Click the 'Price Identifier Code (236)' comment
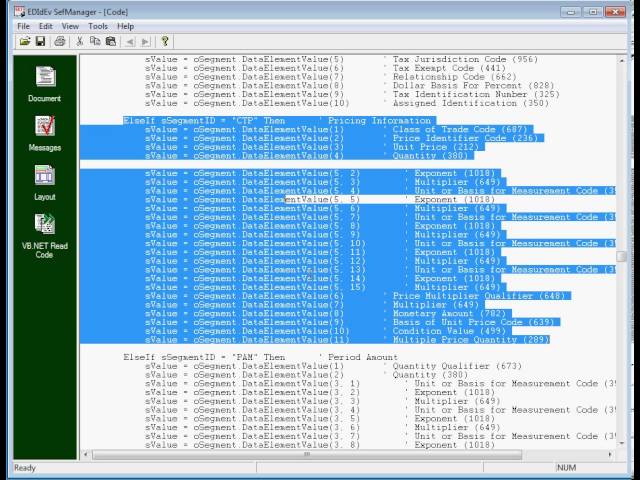The width and height of the screenshot is (640, 480). 465,138
